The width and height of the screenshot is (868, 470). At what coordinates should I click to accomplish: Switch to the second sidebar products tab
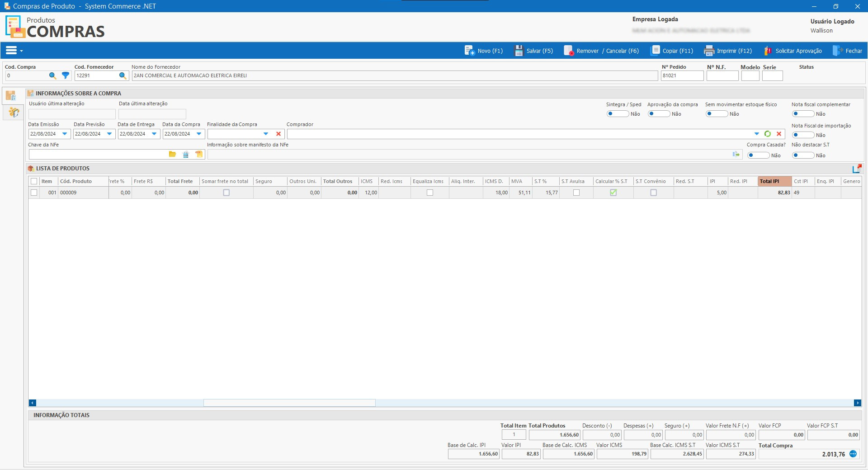coord(13,112)
